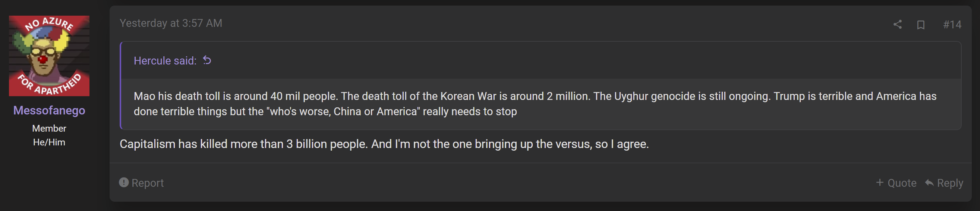Open the post permalink number #14

(x=952, y=25)
